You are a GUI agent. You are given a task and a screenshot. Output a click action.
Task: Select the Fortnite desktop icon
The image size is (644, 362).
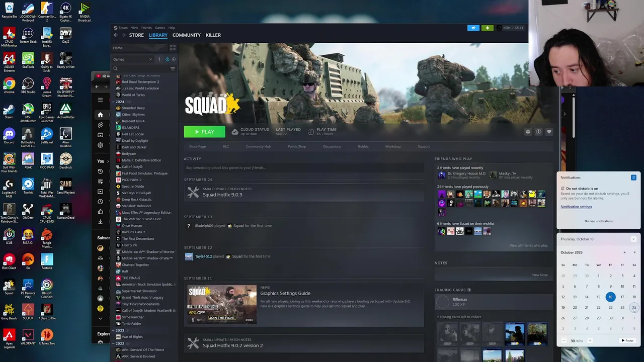47,261
